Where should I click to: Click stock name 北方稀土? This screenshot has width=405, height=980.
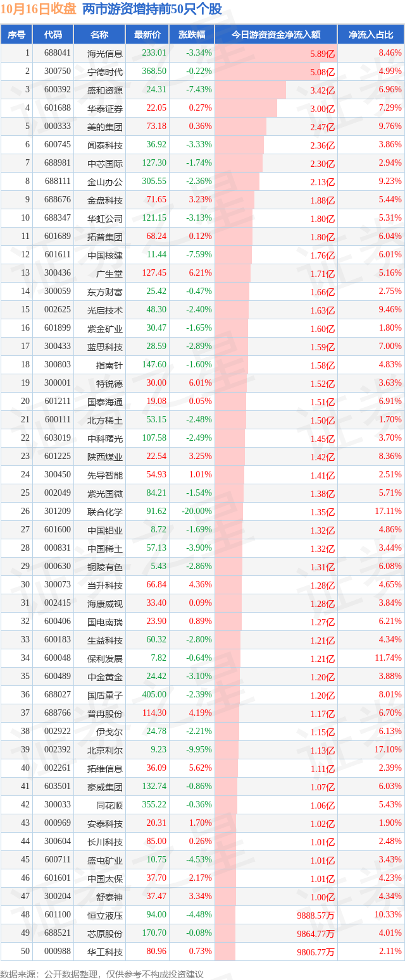tap(105, 420)
